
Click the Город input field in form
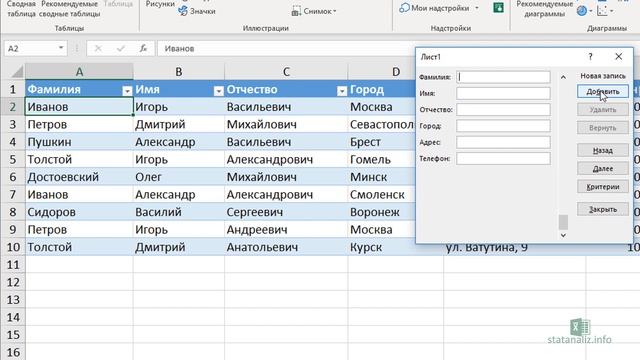click(x=503, y=126)
